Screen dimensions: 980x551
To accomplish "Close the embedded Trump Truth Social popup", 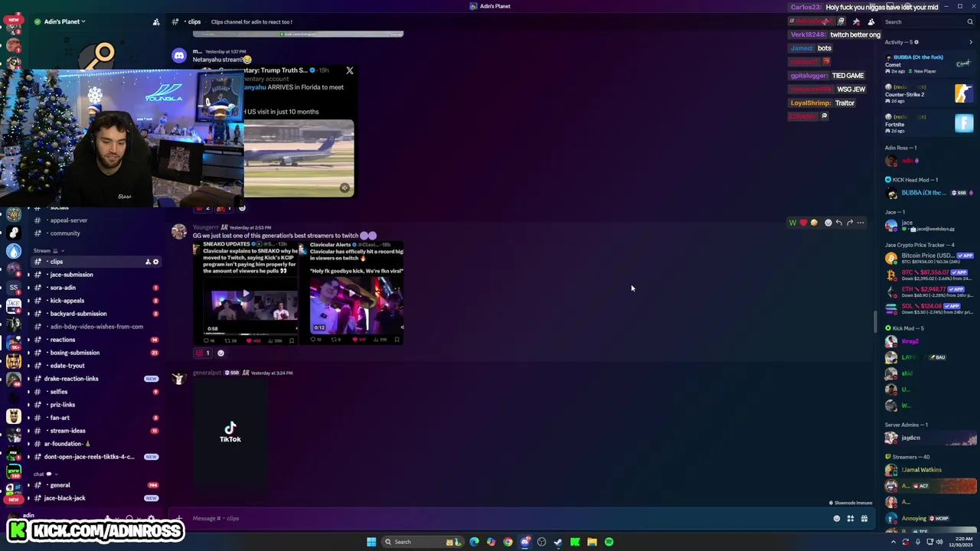I will tap(349, 70).
